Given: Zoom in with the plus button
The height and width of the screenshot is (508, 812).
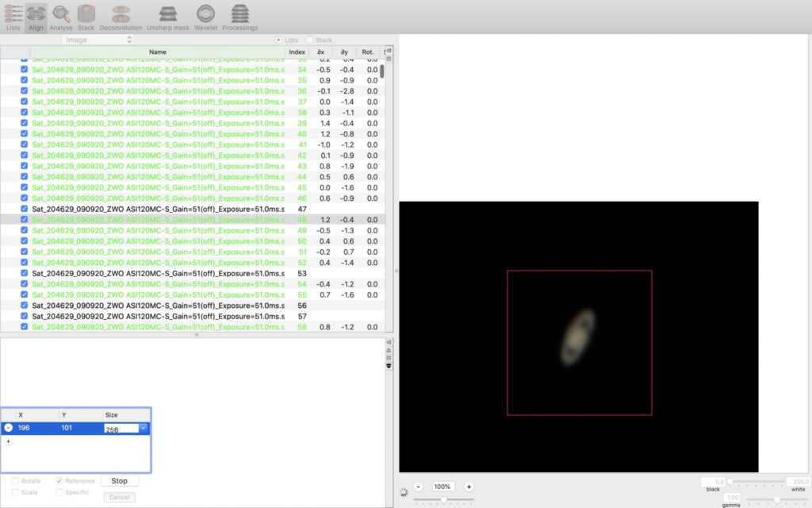Looking at the screenshot, I should (469, 487).
